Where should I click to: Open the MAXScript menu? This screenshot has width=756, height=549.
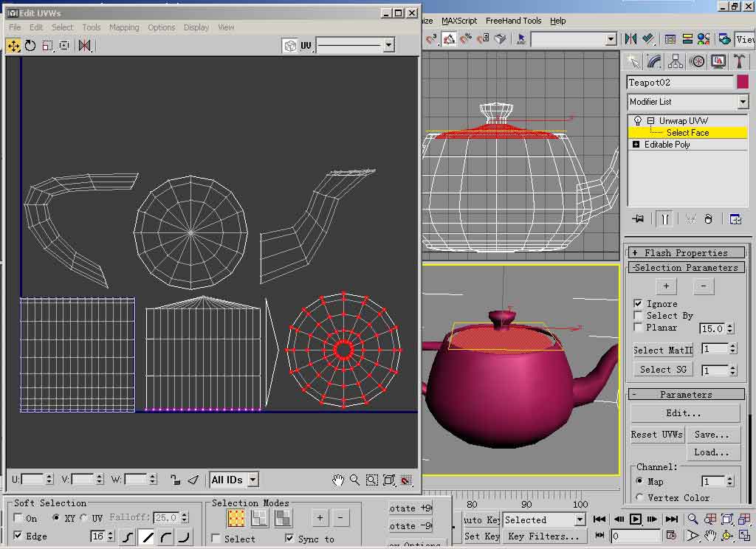click(x=459, y=21)
